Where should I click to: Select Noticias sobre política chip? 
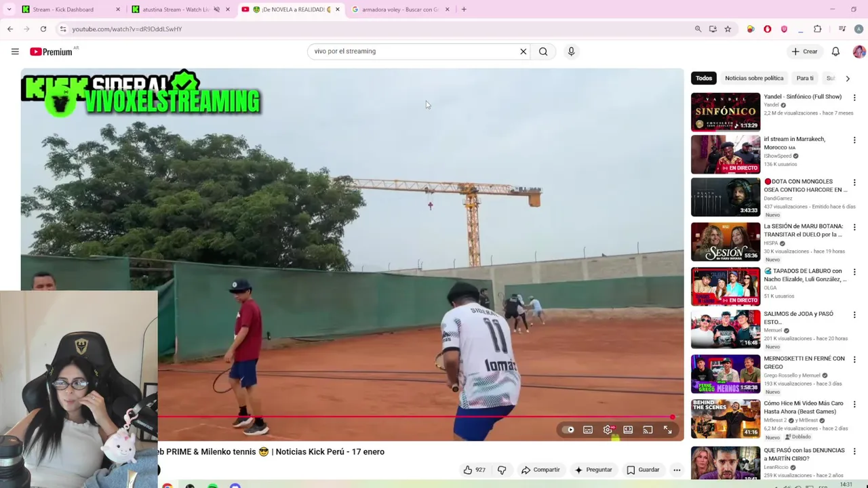click(x=754, y=78)
